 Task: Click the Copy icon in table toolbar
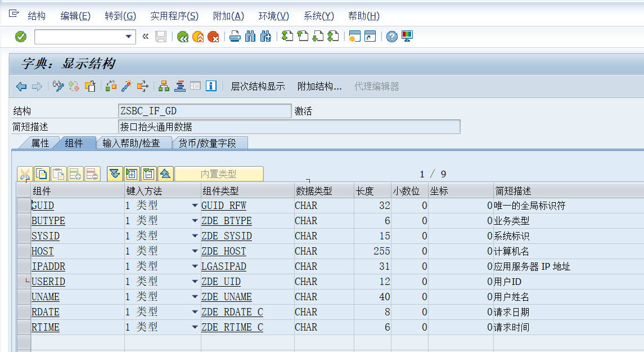pos(42,174)
